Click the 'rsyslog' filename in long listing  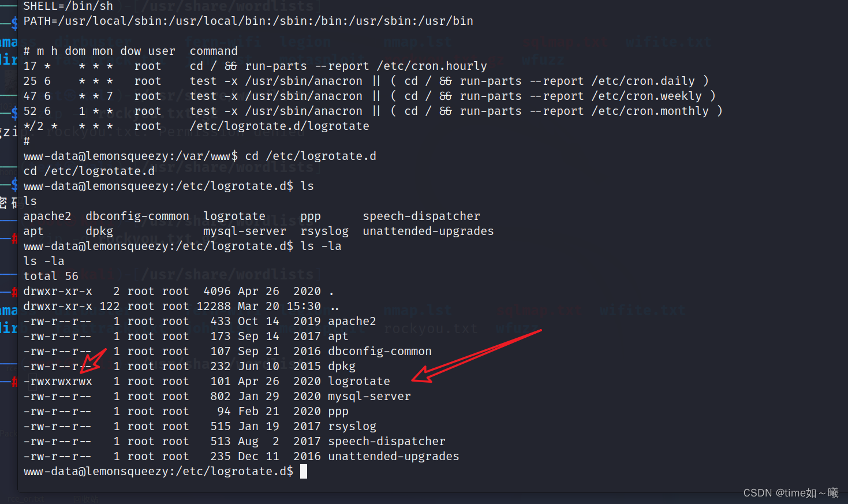click(352, 427)
